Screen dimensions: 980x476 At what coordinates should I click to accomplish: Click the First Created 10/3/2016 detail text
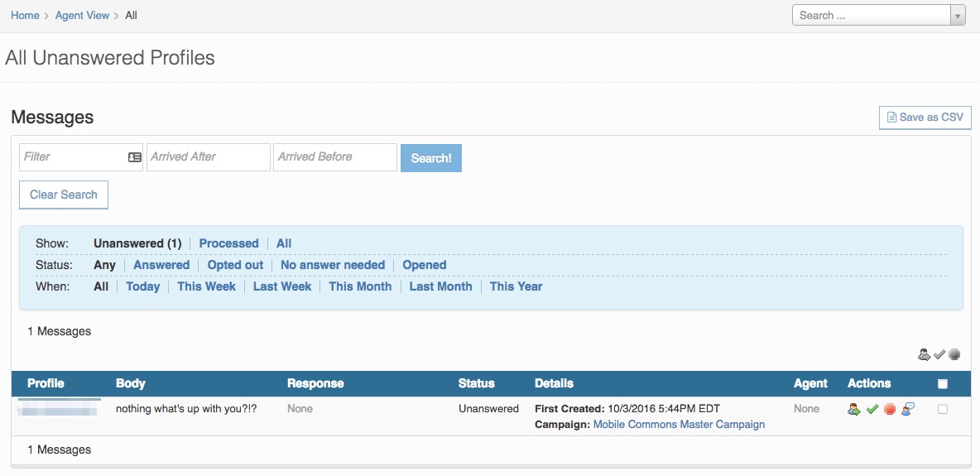[x=627, y=409]
